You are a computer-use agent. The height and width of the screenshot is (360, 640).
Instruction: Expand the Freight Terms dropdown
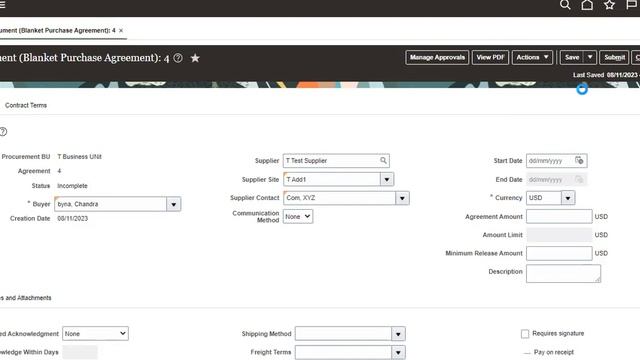coord(398,352)
